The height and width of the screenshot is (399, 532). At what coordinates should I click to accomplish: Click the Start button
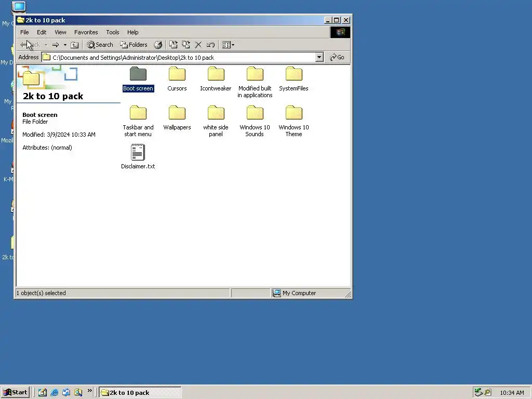point(15,393)
